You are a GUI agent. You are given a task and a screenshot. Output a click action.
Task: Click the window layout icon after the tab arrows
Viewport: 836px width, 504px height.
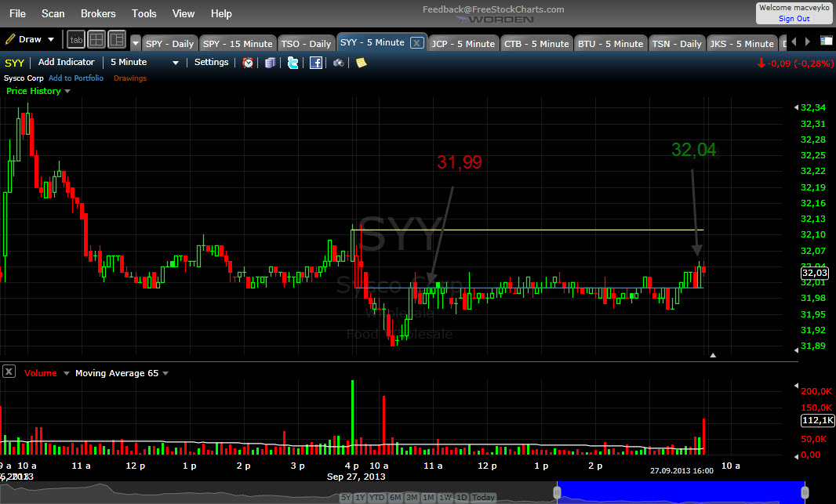point(826,41)
